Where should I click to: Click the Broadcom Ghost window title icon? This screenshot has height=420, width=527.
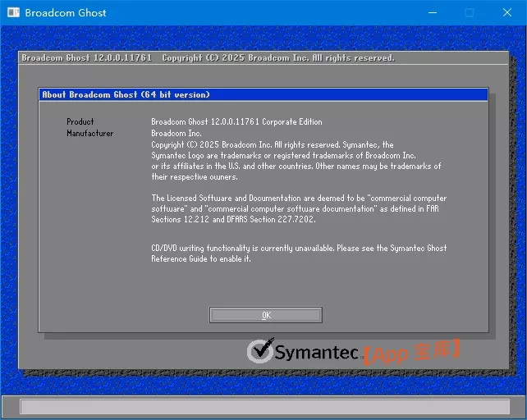[x=12, y=13]
